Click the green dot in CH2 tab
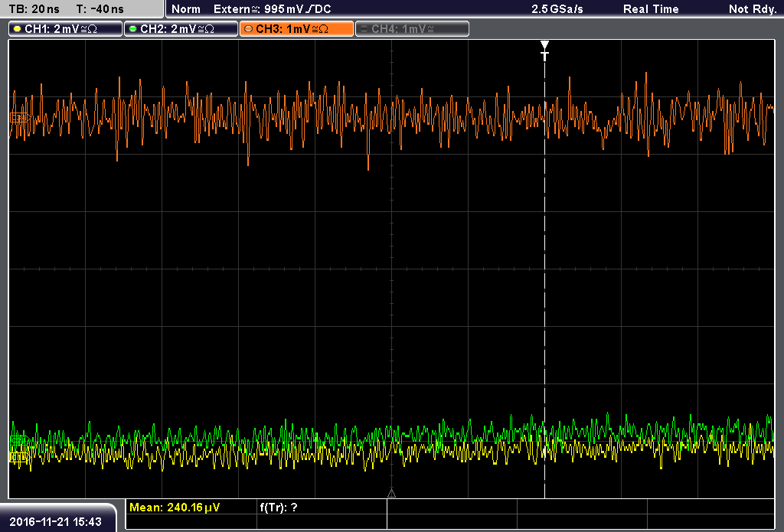The image size is (784, 532). 132,29
